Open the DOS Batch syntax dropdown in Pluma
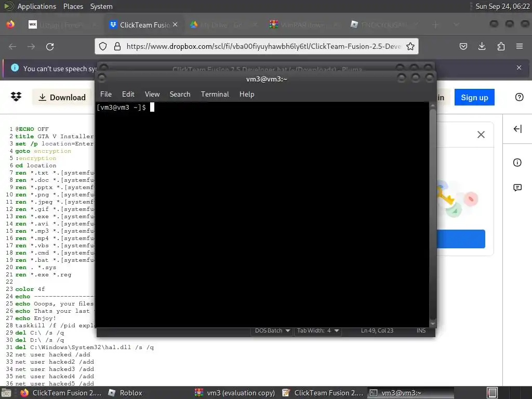Screen dimensions: 532x399 272,331
